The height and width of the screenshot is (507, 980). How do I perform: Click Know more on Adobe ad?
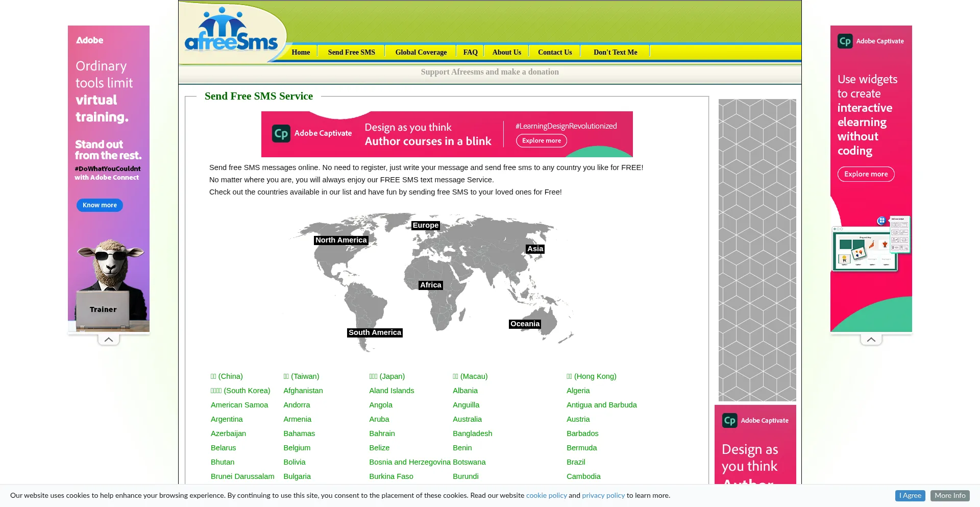pyautogui.click(x=100, y=205)
